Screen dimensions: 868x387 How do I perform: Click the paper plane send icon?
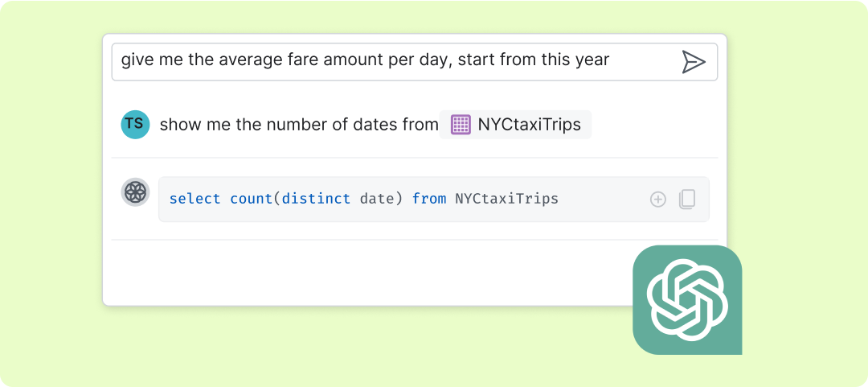click(693, 62)
